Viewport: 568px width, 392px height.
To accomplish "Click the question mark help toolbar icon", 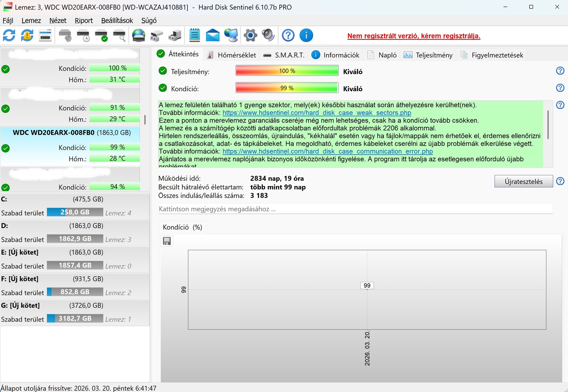I will point(288,36).
